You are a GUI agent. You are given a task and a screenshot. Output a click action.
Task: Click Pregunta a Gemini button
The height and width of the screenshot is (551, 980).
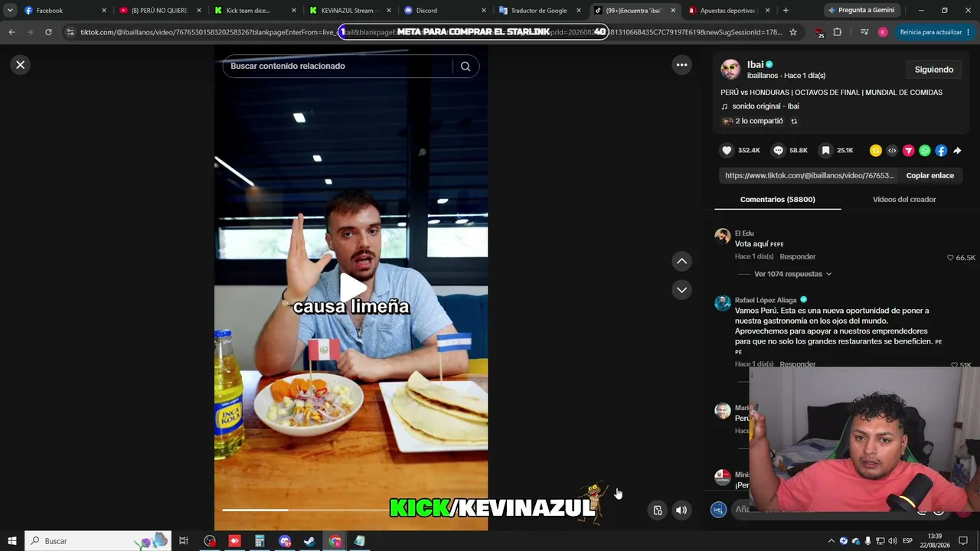point(861,11)
